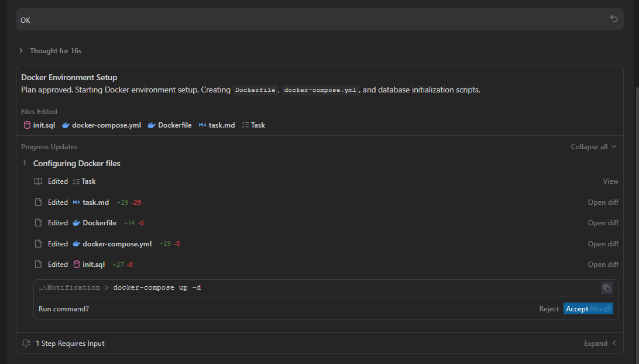Viewport: 639px width, 364px height.
Task: Click the docker-compose up -d command text
Action: 157,288
